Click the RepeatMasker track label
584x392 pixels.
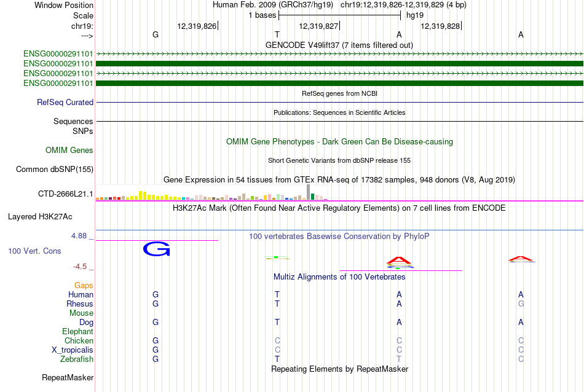pyautogui.click(x=68, y=377)
